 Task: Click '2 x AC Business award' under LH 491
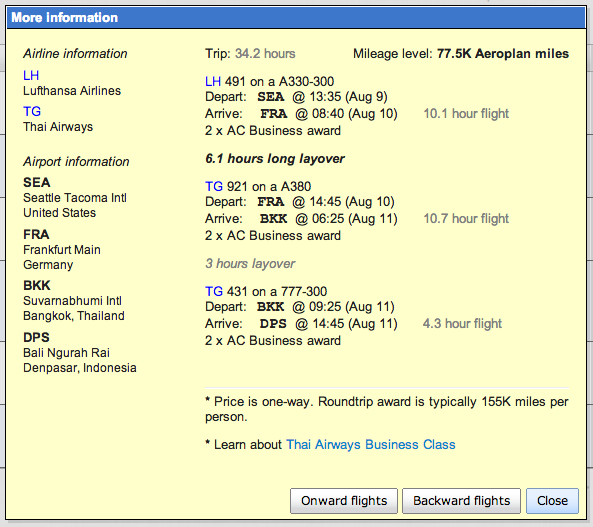[x=273, y=131]
